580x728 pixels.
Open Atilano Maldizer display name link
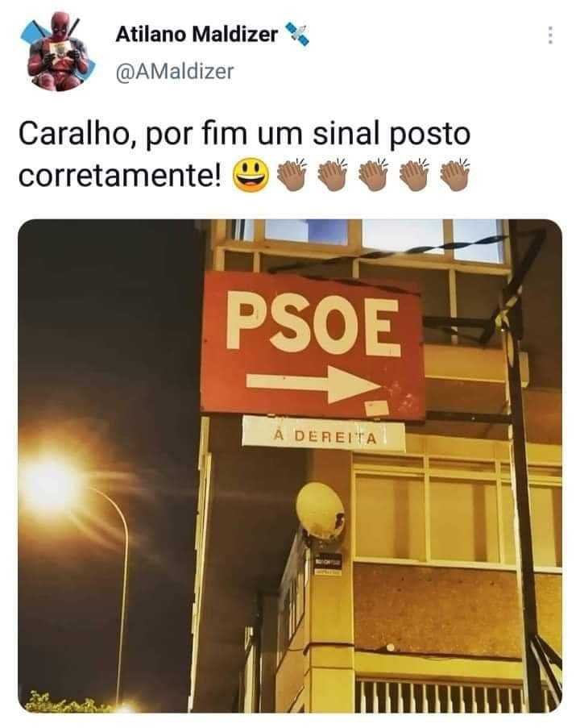[x=197, y=35]
